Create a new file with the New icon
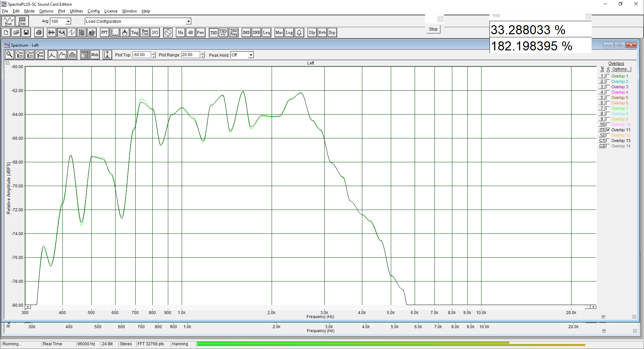This screenshot has width=644, height=349. 6,33
